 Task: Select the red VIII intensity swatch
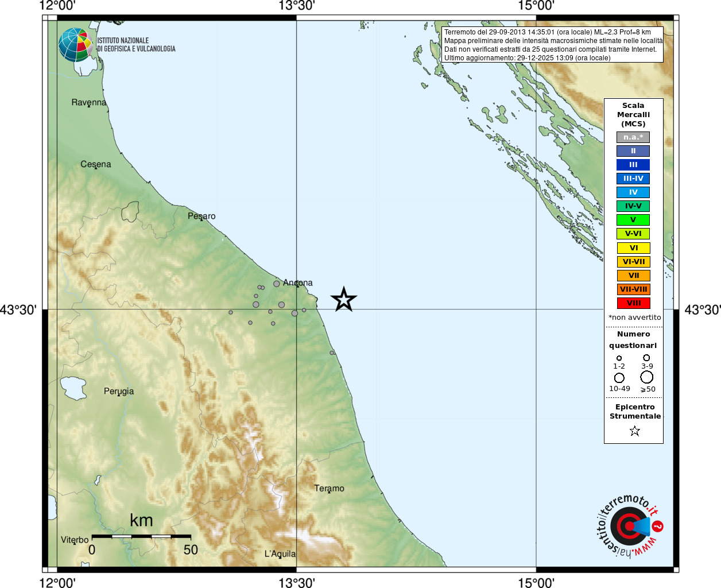[x=633, y=303]
